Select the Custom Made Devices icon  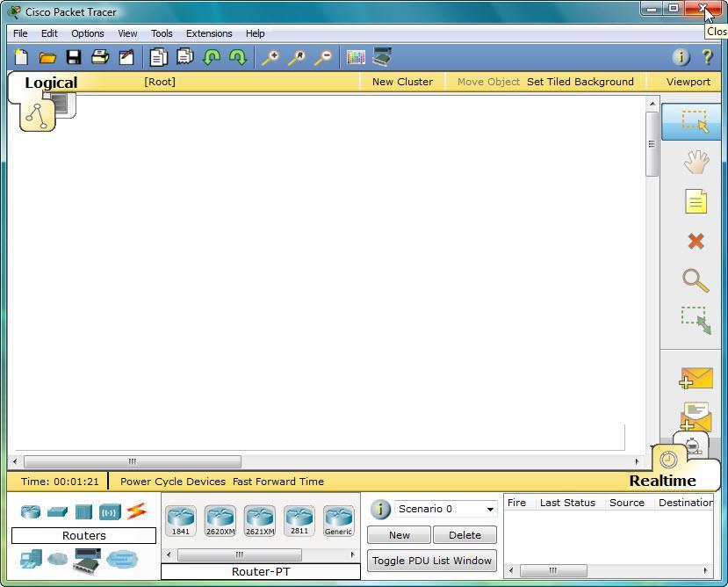click(x=87, y=560)
